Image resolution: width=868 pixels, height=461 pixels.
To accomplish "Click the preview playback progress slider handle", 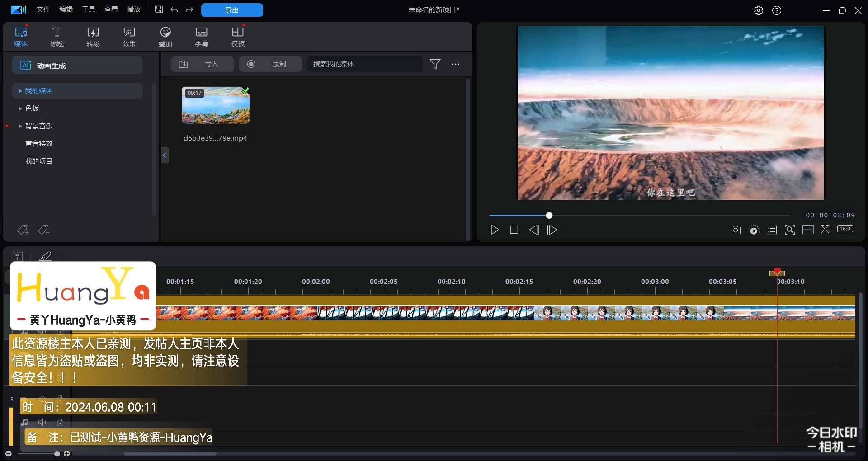I will 549,216.
